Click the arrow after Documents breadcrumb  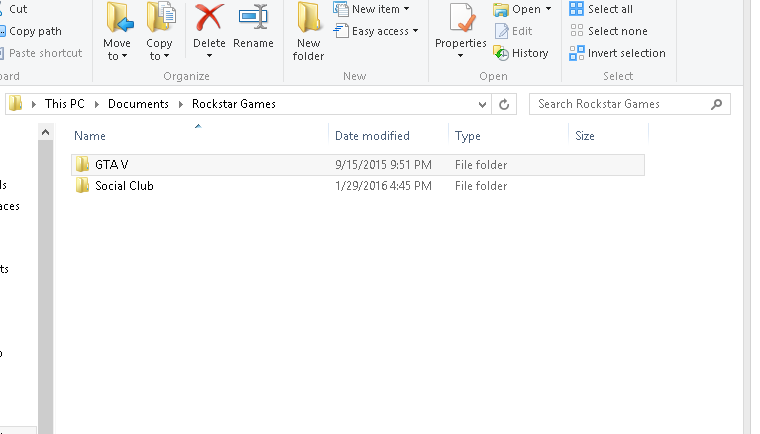pyautogui.click(x=181, y=104)
